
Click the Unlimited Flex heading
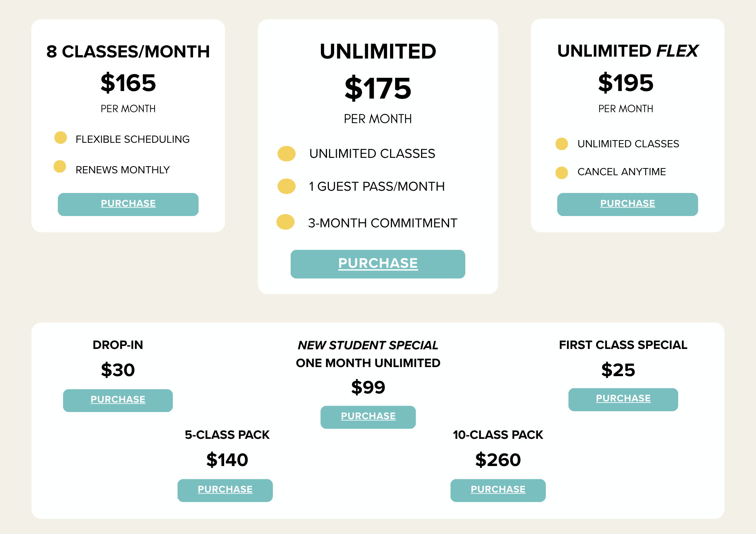[627, 51]
